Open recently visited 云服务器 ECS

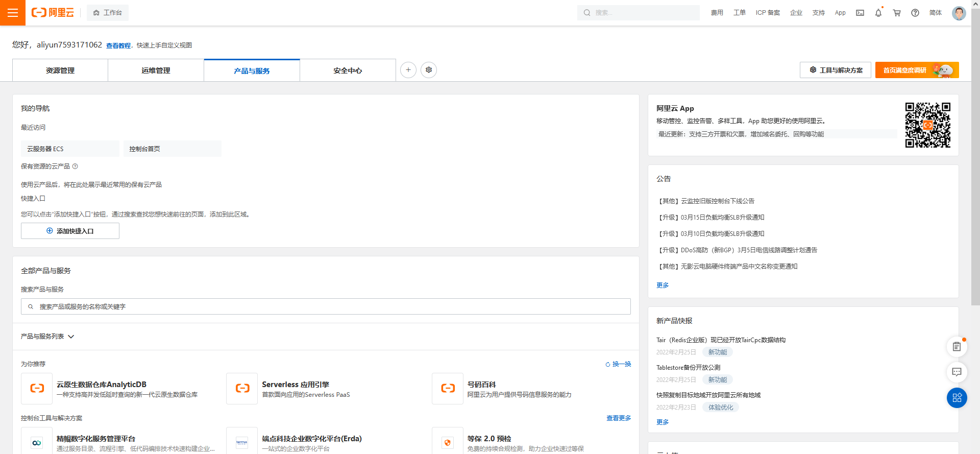(x=70, y=149)
